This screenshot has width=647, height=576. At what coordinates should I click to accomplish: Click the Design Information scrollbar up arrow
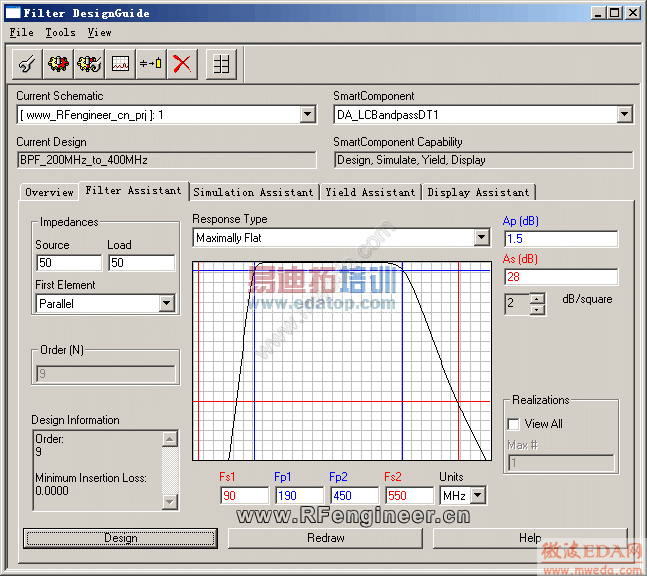170,439
